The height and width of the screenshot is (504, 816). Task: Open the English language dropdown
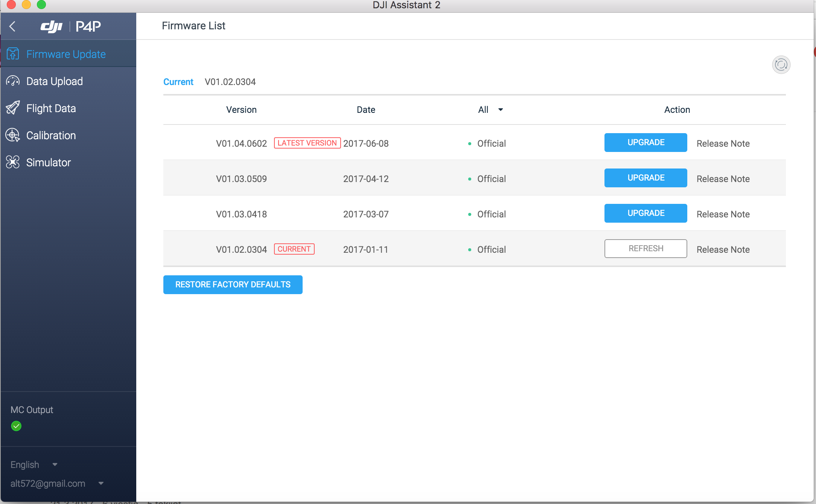tap(34, 465)
